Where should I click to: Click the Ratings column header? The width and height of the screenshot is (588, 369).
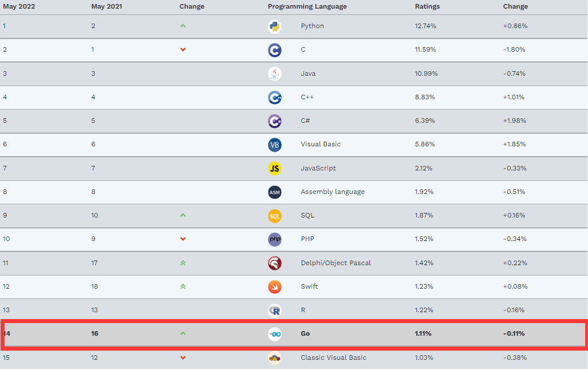(x=427, y=7)
